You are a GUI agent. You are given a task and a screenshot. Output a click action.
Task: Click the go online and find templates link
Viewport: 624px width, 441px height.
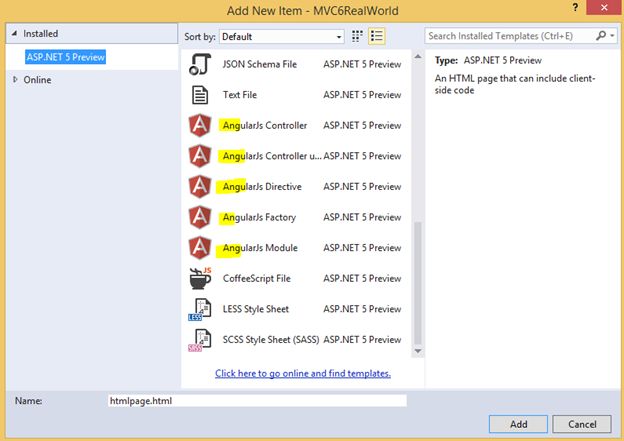coord(303,373)
